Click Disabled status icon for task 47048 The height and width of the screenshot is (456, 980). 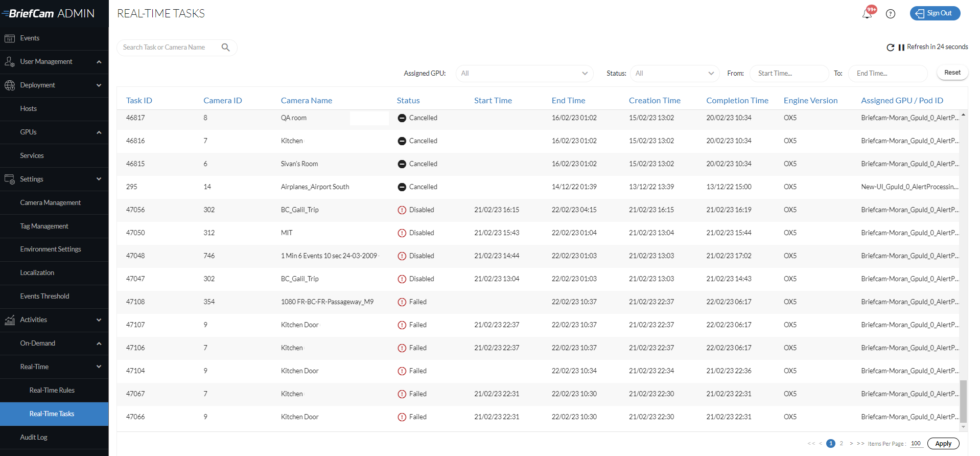pyautogui.click(x=402, y=256)
